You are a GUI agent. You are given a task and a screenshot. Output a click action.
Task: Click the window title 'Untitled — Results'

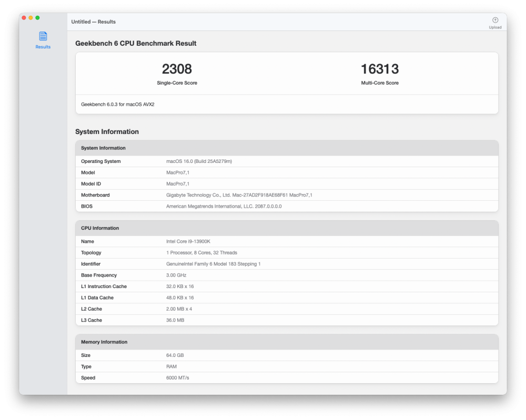(93, 22)
